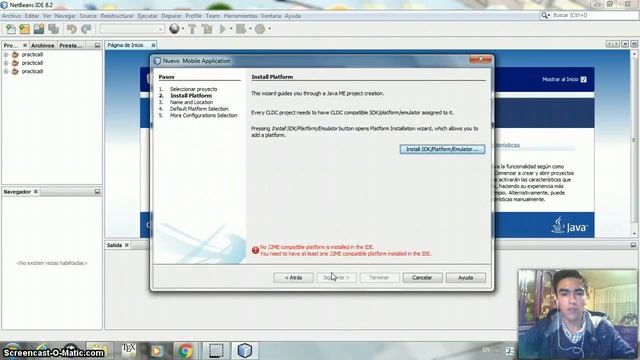Open the Archivo menu
This screenshot has height=360, width=640.
coord(11,16)
